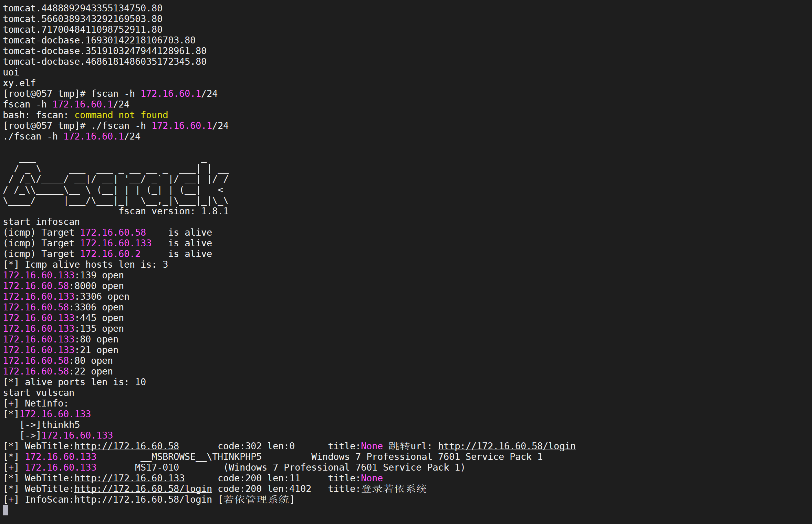This screenshot has height=524, width=812.
Task: Click the __MSBROWSE__\THINKPHP5 text
Action: pos(201,457)
